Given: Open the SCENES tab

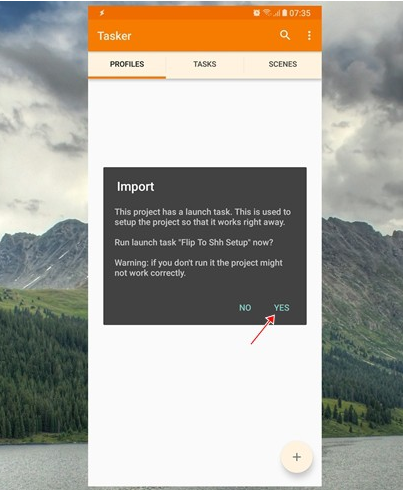Looking at the screenshot, I should [283, 64].
